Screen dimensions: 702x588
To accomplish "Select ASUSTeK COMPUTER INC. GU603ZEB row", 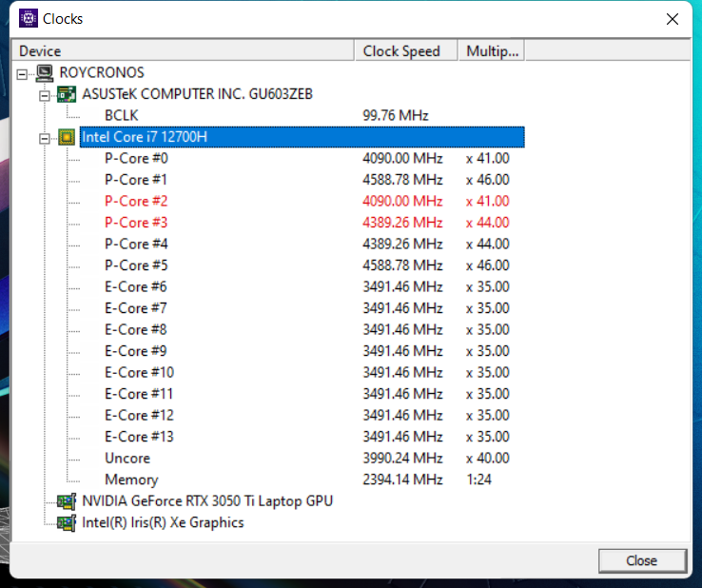I will 197,94.
